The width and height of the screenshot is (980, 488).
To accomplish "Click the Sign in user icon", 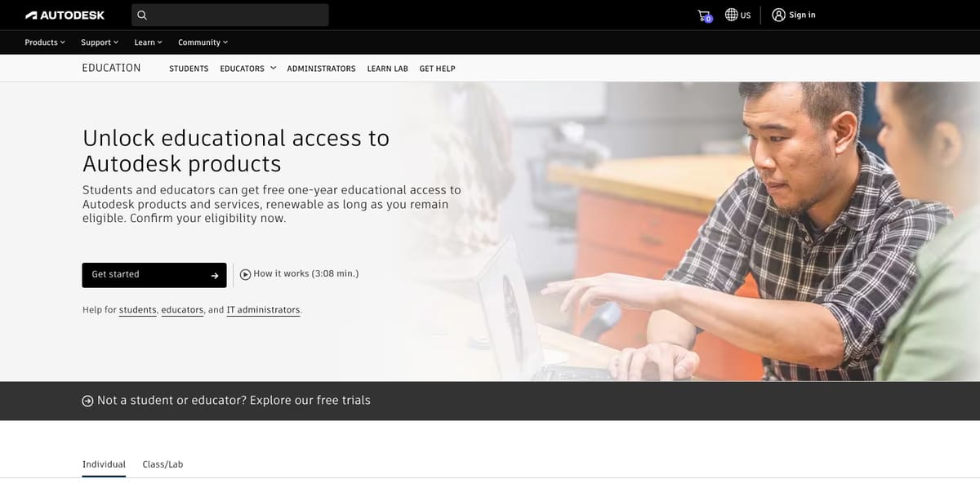I will [778, 15].
